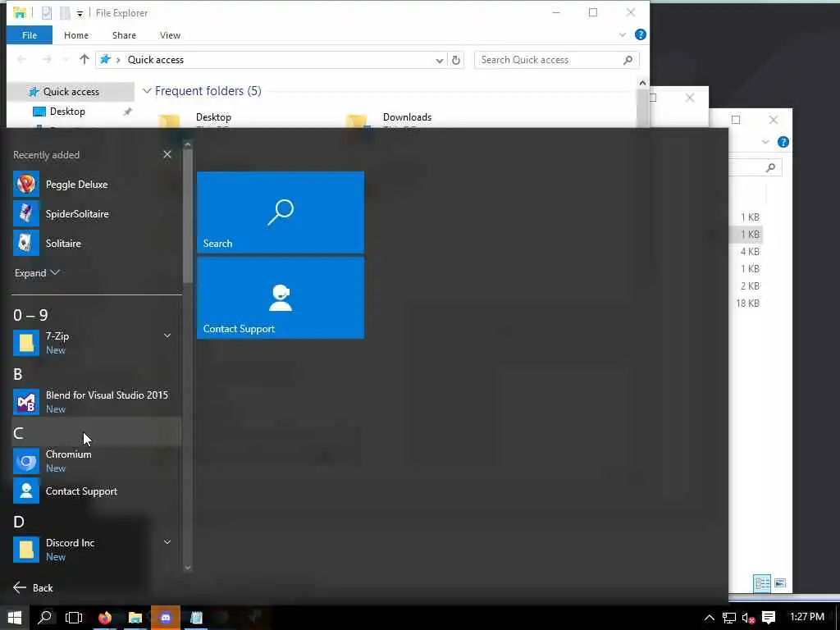Collapse the Frequent folders group

pyautogui.click(x=147, y=91)
